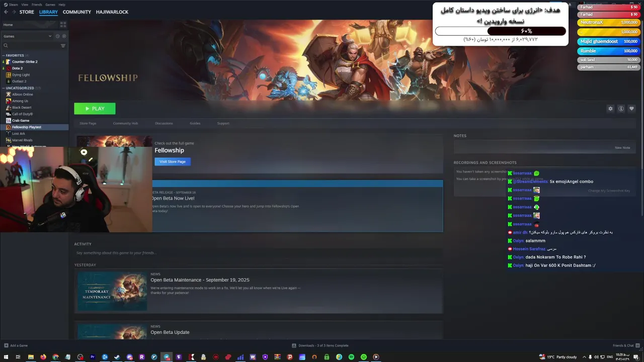
Task: Open the Guides link
Action: (195, 123)
